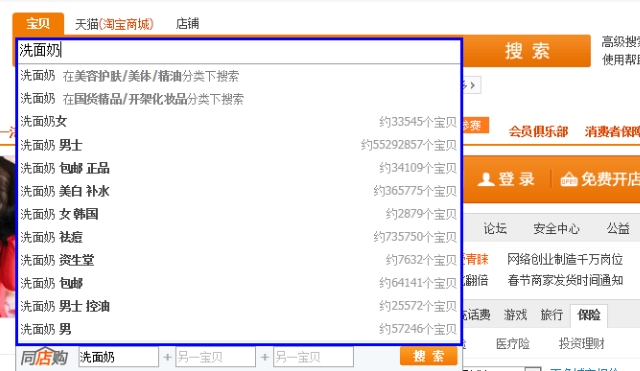Choose the 洗面奶 男 suggestion with 约57246个宝贝
Image resolution: width=640 pixels, height=371 pixels.
coord(239,329)
